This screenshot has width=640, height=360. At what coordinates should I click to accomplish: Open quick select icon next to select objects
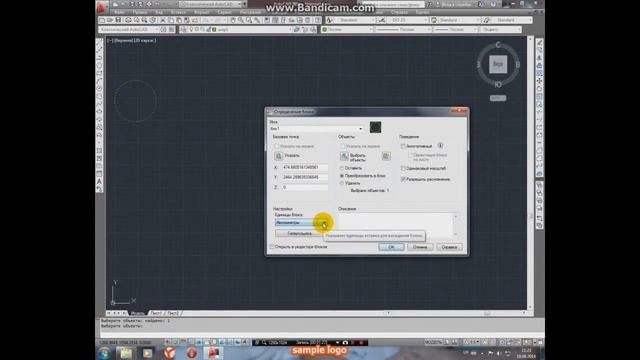click(x=386, y=156)
